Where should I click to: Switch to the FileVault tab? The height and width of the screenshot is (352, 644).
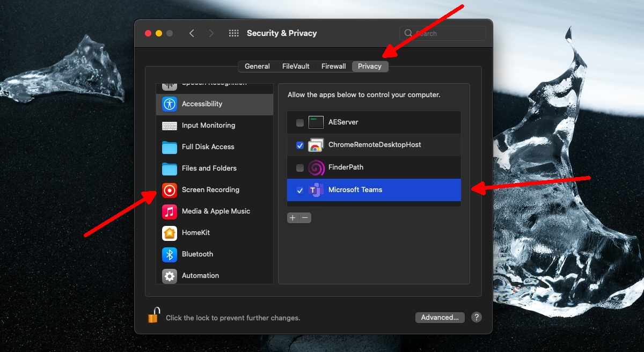tap(296, 67)
